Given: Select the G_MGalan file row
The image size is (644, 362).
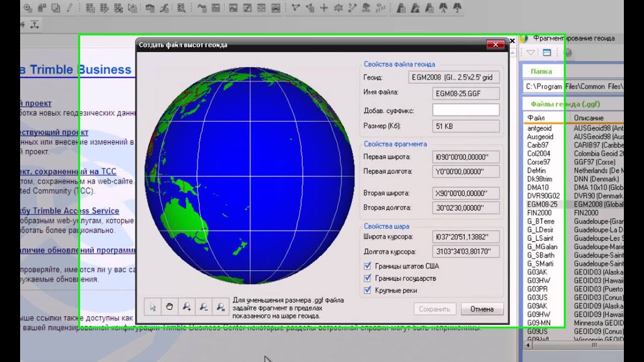Looking at the screenshot, I should click(x=574, y=247).
